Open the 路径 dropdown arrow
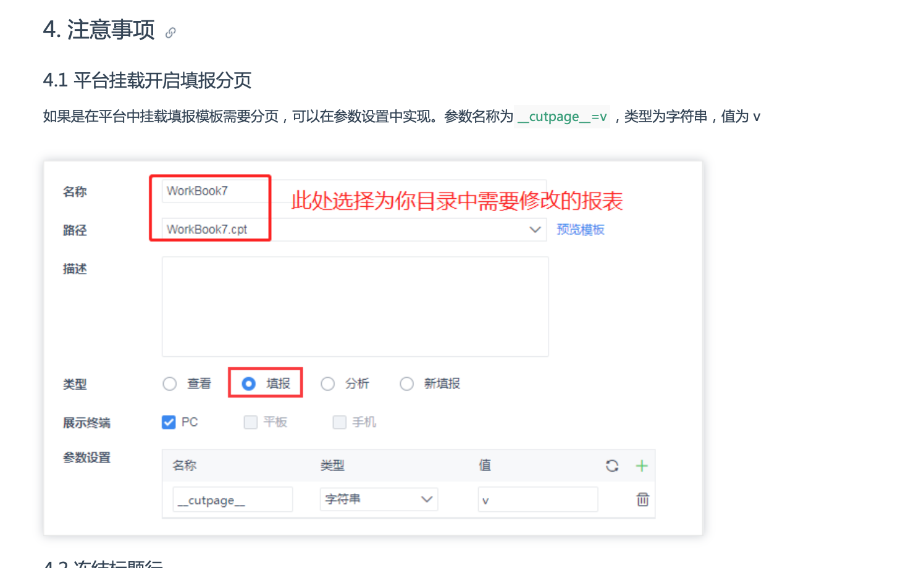This screenshot has width=924, height=568. pos(535,230)
